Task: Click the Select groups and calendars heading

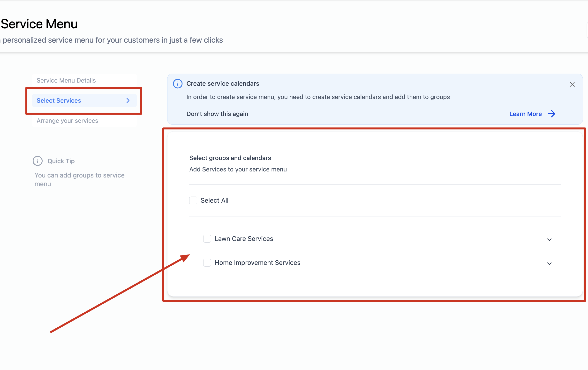Action: 230,158
